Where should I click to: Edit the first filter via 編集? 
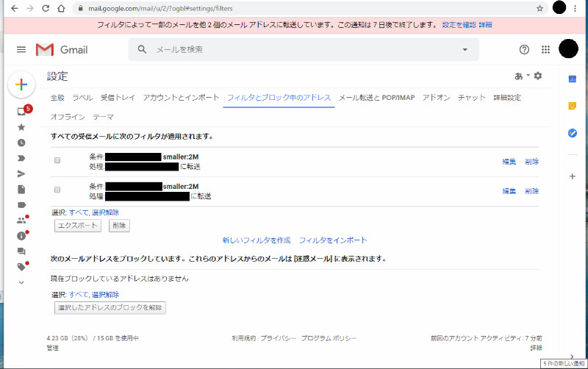click(509, 162)
